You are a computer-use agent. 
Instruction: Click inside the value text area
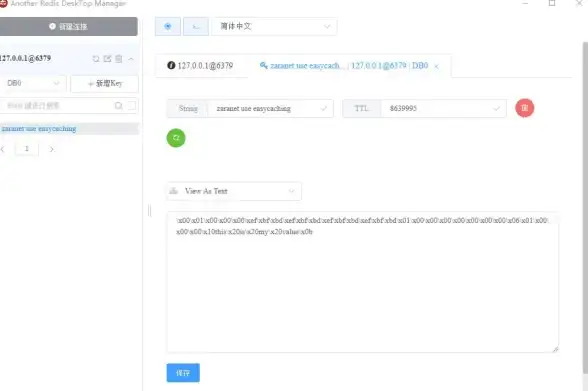pos(363,282)
